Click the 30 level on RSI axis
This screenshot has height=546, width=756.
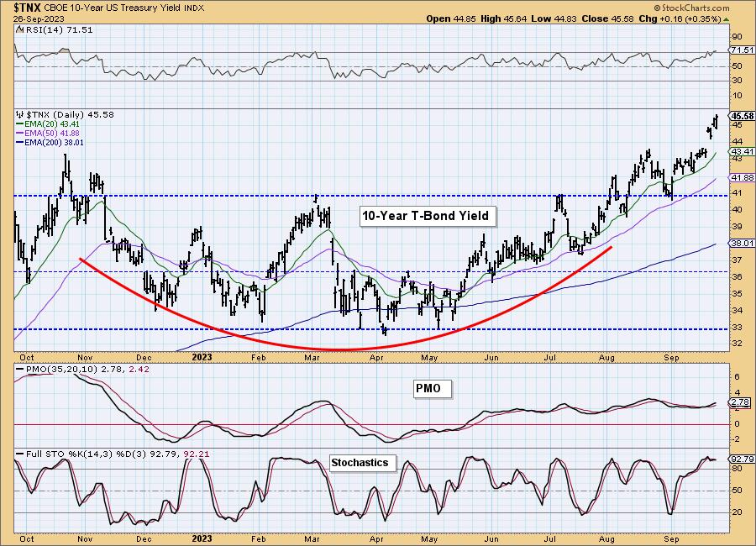pyautogui.click(x=738, y=80)
